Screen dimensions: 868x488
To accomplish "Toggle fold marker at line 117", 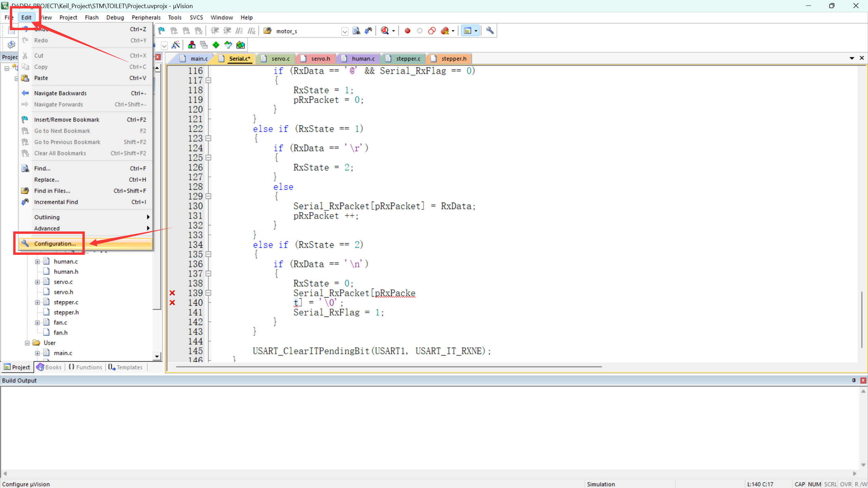I will coord(209,80).
